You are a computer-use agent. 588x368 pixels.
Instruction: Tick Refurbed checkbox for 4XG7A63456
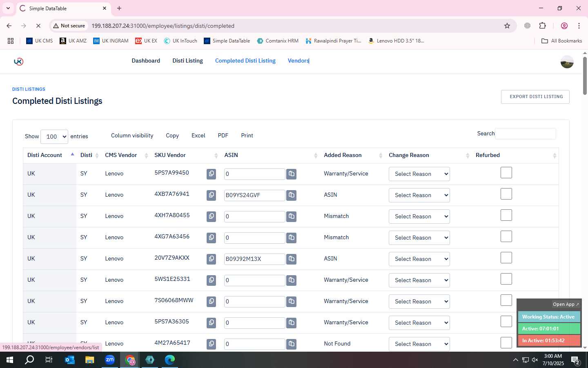(506, 236)
